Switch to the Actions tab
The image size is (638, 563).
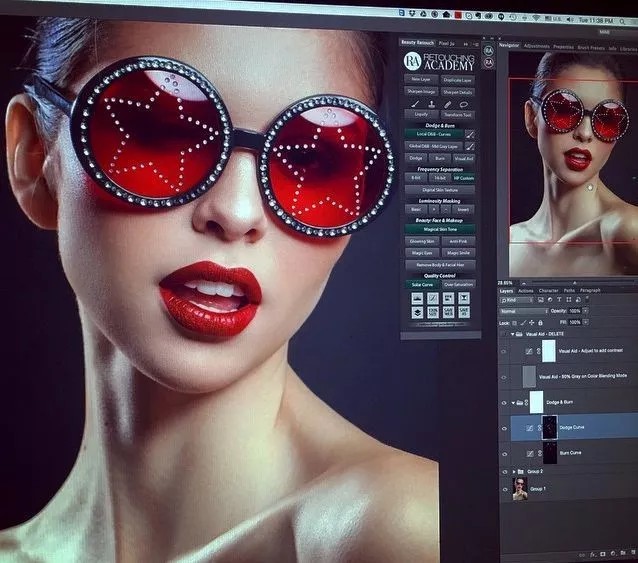pyautogui.click(x=525, y=291)
